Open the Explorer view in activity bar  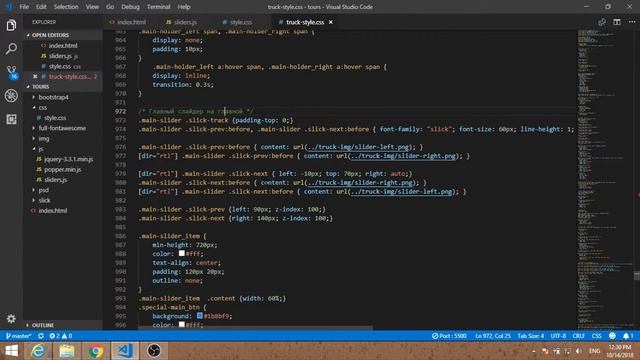click(11, 25)
